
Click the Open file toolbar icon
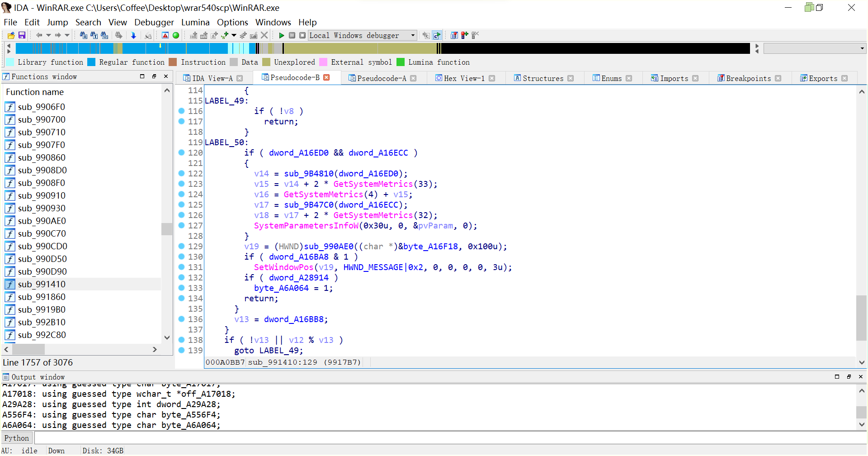(11, 35)
